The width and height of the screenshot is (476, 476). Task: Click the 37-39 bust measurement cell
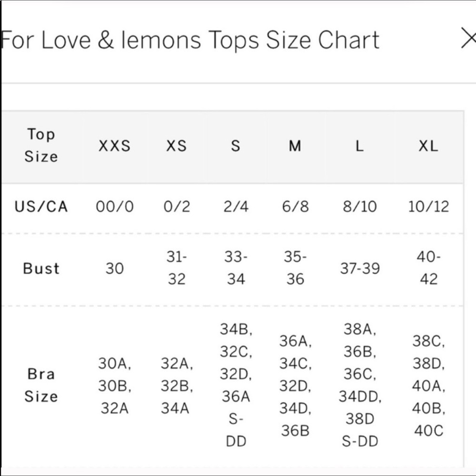click(x=360, y=268)
